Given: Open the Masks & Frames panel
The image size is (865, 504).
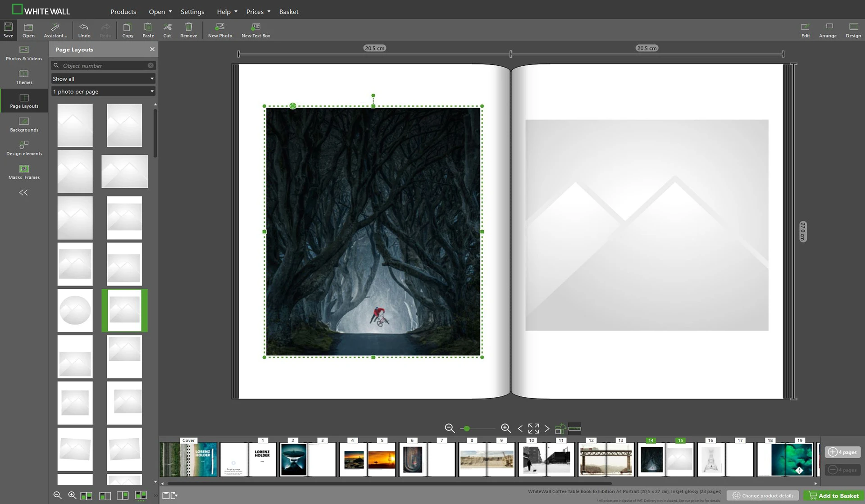Looking at the screenshot, I should [24, 172].
